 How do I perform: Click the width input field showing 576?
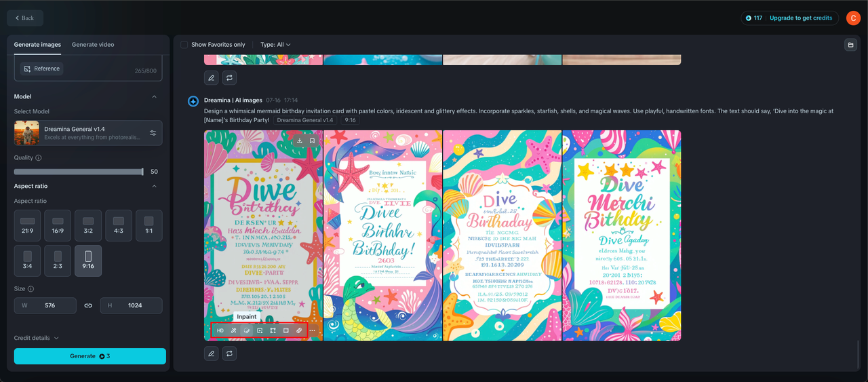pyautogui.click(x=45, y=305)
